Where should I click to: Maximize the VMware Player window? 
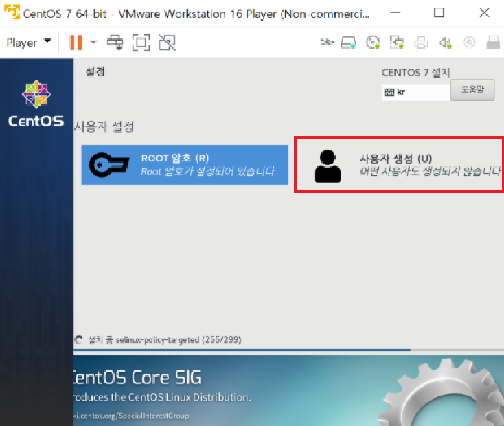pos(439,13)
